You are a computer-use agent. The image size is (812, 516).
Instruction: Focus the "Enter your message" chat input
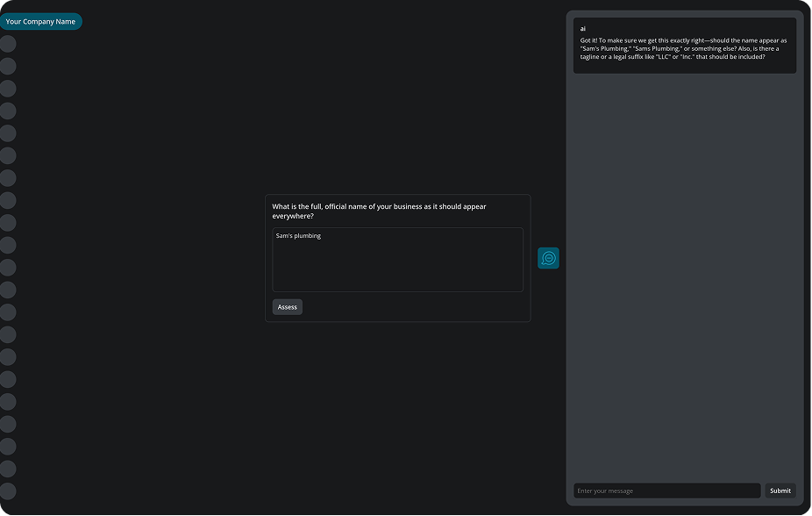[666, 491]
